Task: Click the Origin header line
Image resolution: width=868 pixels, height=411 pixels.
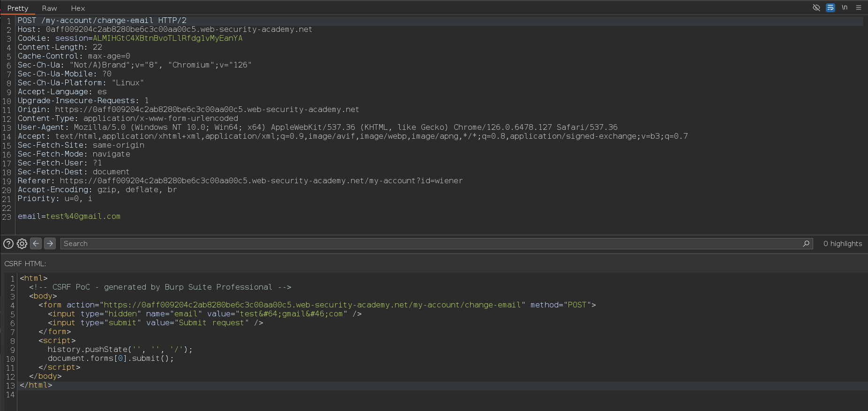Action: (x=188, y=110)
